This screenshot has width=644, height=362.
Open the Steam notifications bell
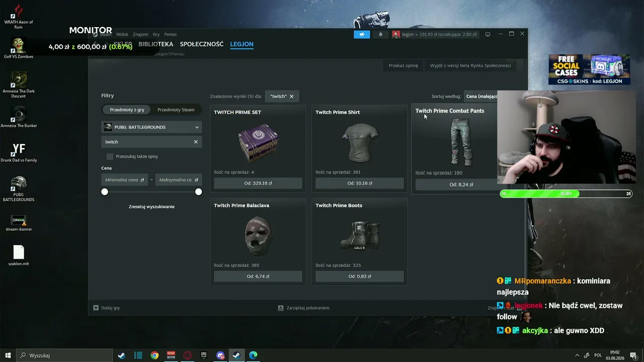click(x=380, y=34)
